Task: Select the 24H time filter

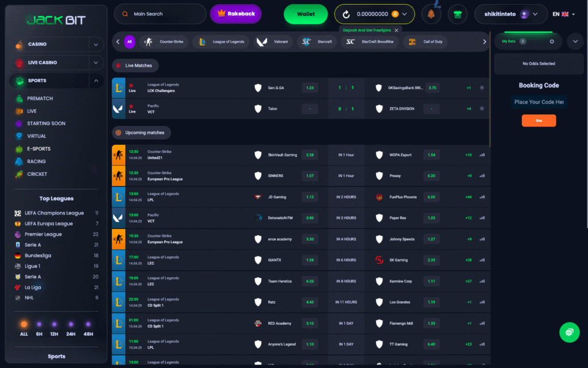Action: 71,328
